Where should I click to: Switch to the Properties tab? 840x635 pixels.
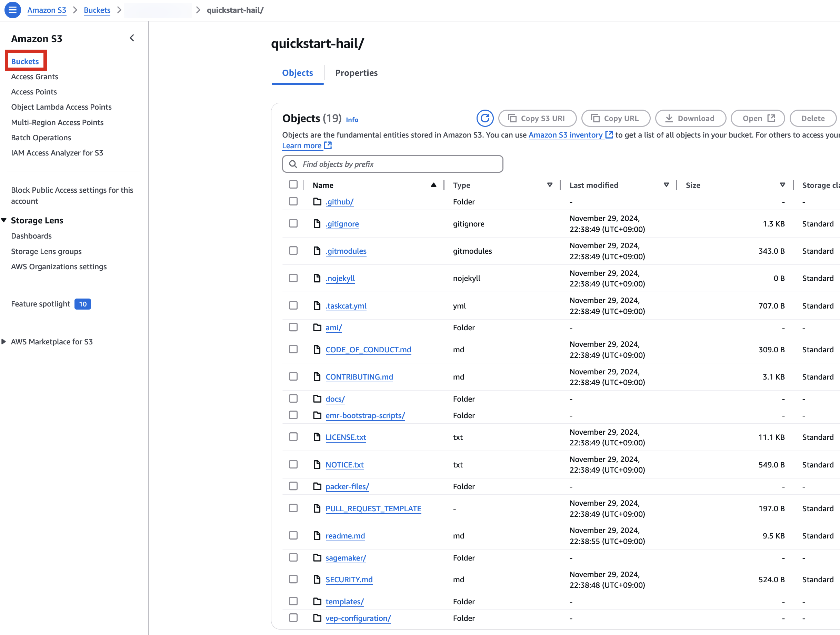point(356,73)
